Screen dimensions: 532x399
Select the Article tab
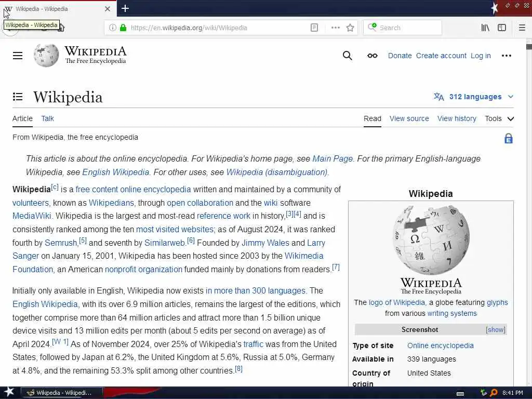[x=22, y=119]
